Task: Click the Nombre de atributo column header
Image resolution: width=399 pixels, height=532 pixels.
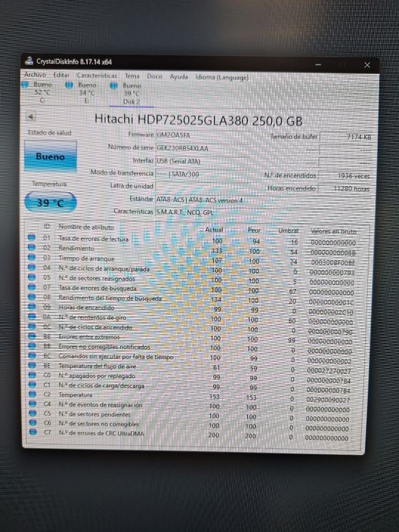Action: tap(86, 227)
